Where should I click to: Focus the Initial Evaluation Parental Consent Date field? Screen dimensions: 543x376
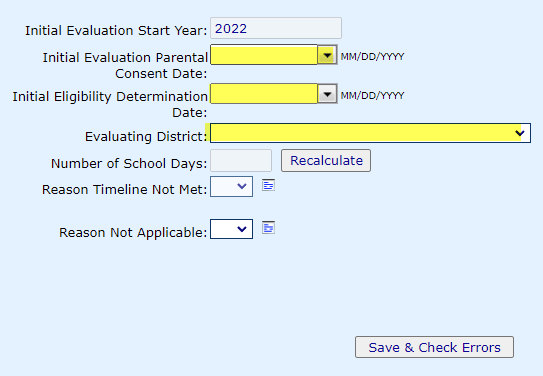(264, 55)
